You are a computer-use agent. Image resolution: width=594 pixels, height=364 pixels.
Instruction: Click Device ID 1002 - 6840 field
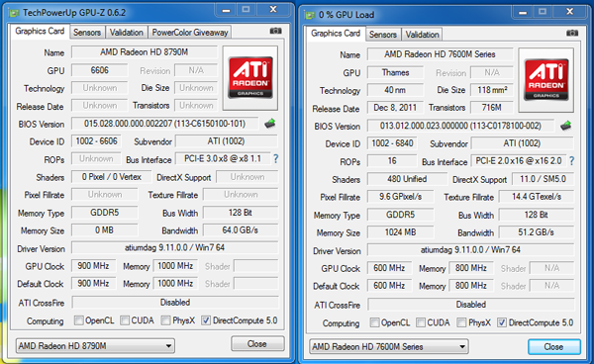[x=392, y=143]
